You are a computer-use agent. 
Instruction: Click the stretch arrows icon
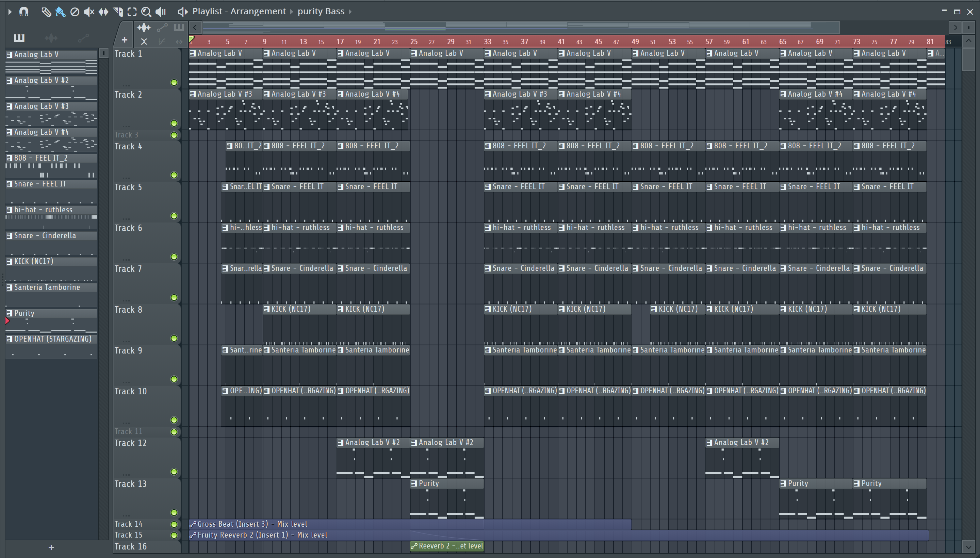(x=179, y=42)
